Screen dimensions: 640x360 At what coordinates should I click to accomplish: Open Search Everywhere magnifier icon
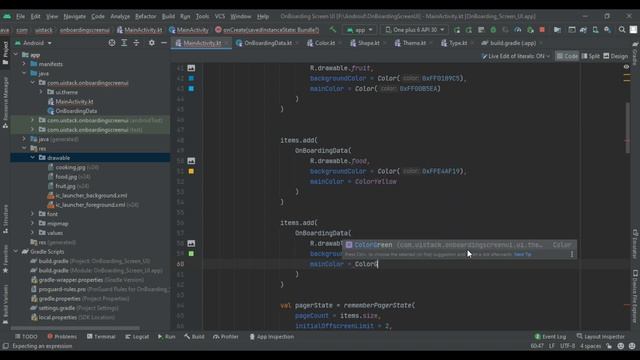pos(622,30)
